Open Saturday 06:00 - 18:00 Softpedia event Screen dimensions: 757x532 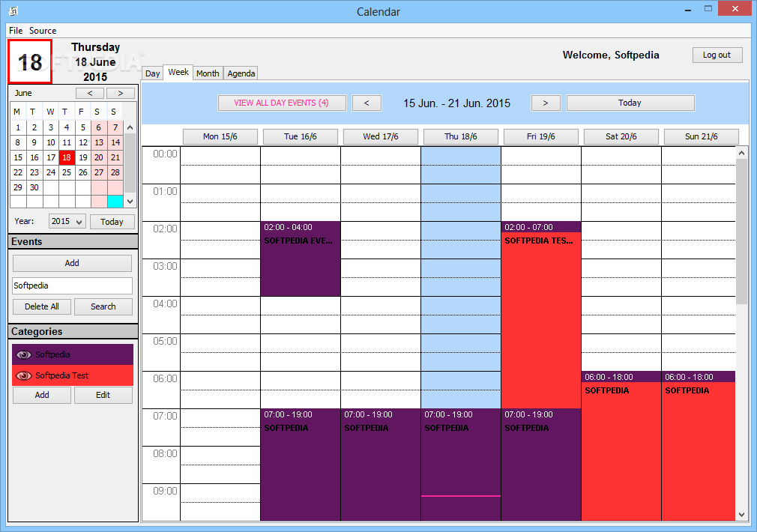621,446
